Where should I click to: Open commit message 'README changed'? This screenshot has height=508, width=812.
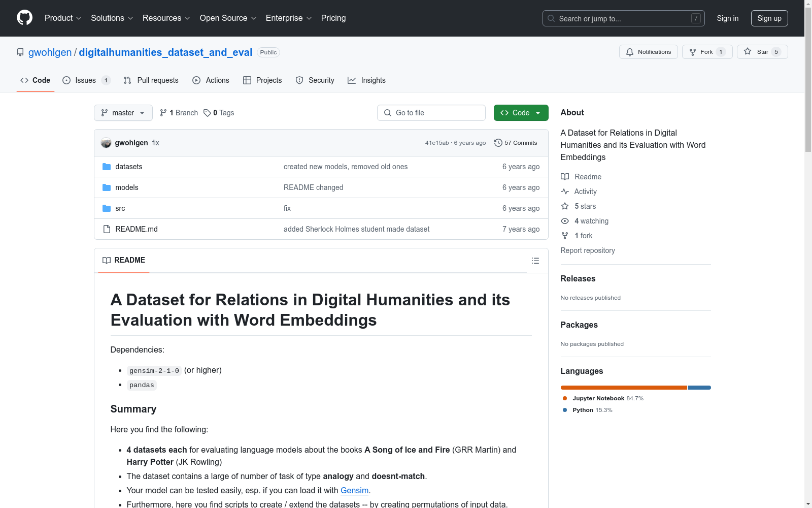(314, 187)
